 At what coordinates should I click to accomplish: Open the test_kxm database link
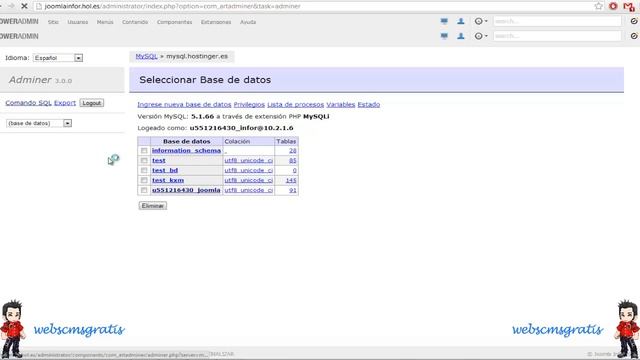pyautogui.click(x=168, y=180)
